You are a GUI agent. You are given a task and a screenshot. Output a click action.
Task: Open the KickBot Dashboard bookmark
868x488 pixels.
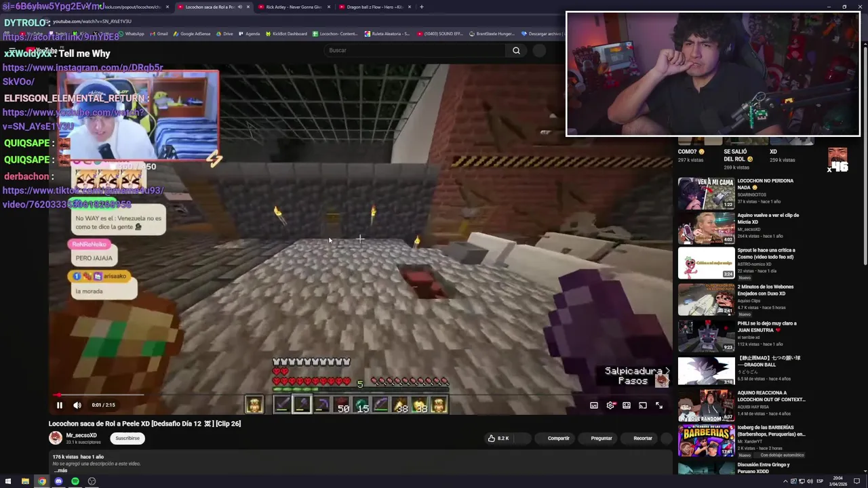click(286, 33)
